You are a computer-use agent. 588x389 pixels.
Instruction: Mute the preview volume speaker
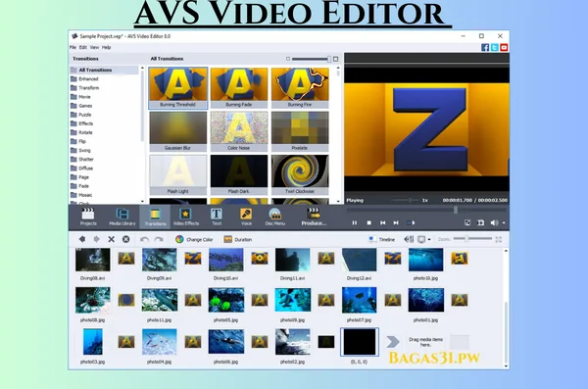click(x=494, y=222)
